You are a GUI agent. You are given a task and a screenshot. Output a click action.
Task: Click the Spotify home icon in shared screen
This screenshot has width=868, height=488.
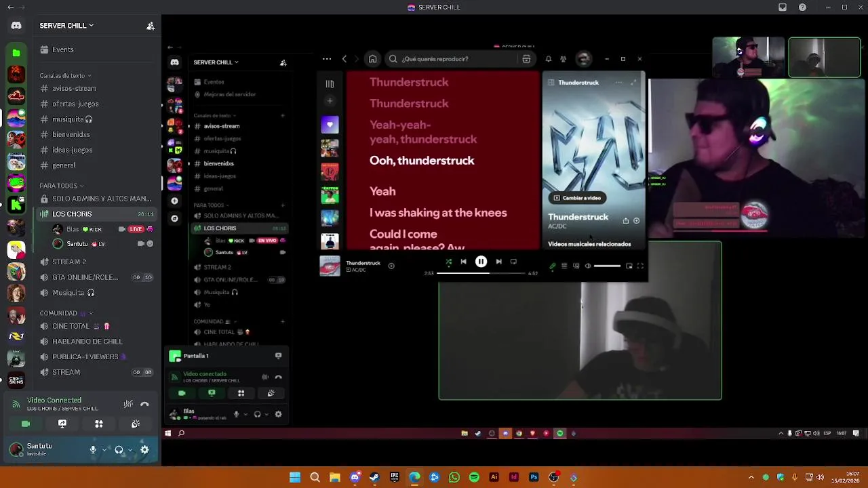pyautogui.click(x=372, y=59)
